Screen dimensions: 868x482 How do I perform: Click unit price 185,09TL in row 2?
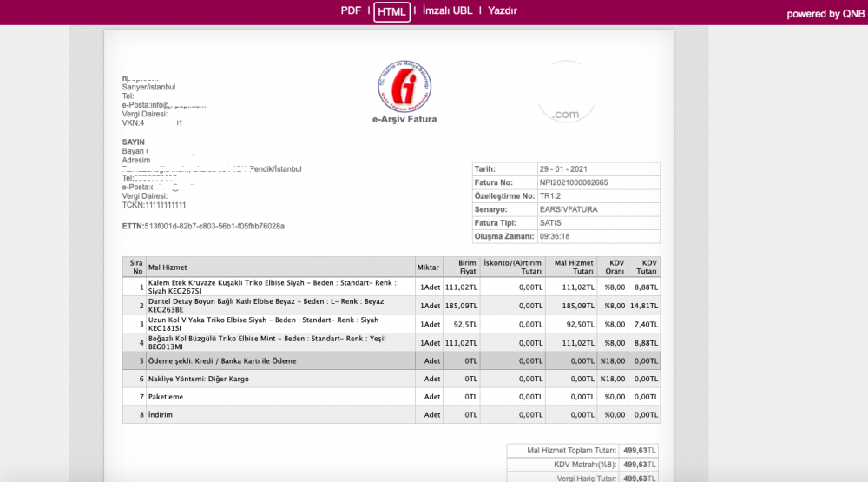pos(461,306)
